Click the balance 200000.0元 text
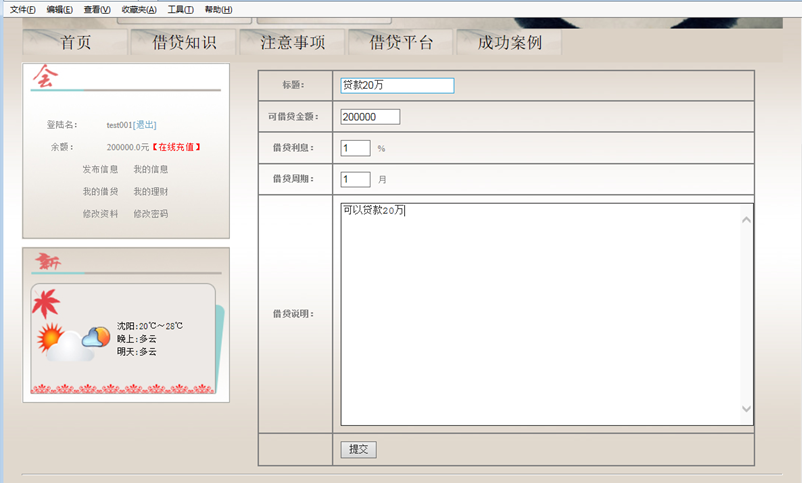 pos(128,147)
